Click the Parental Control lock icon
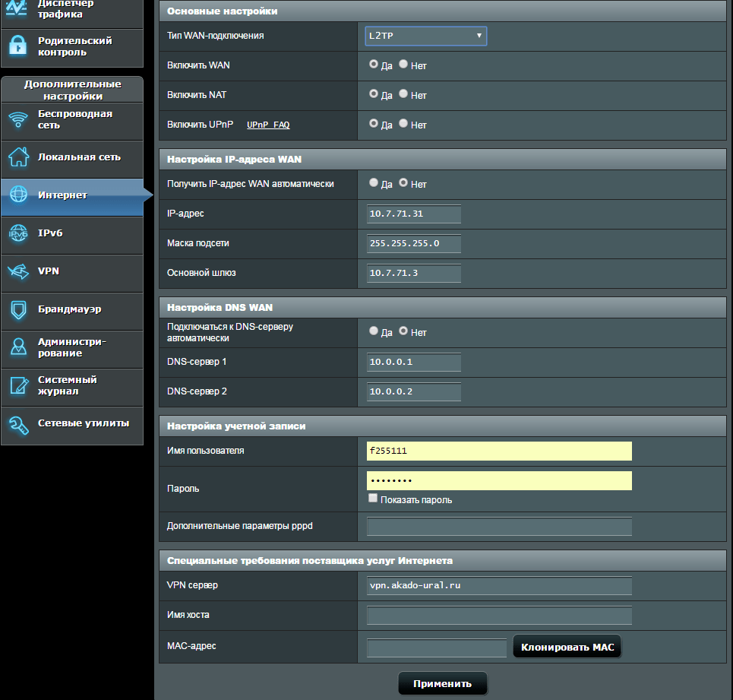The width and height of the screenshot is (733, 700). pyautogui.click(x=18, y=47)
